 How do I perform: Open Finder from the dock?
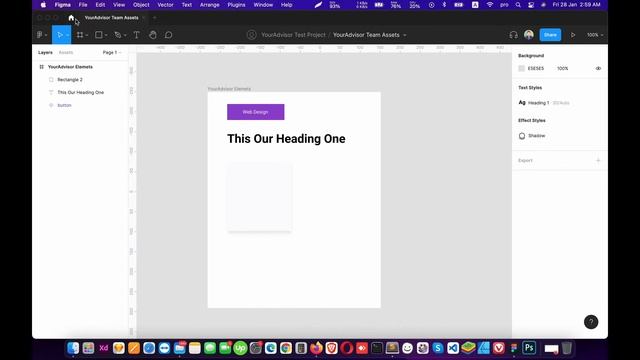click(73, 348)
